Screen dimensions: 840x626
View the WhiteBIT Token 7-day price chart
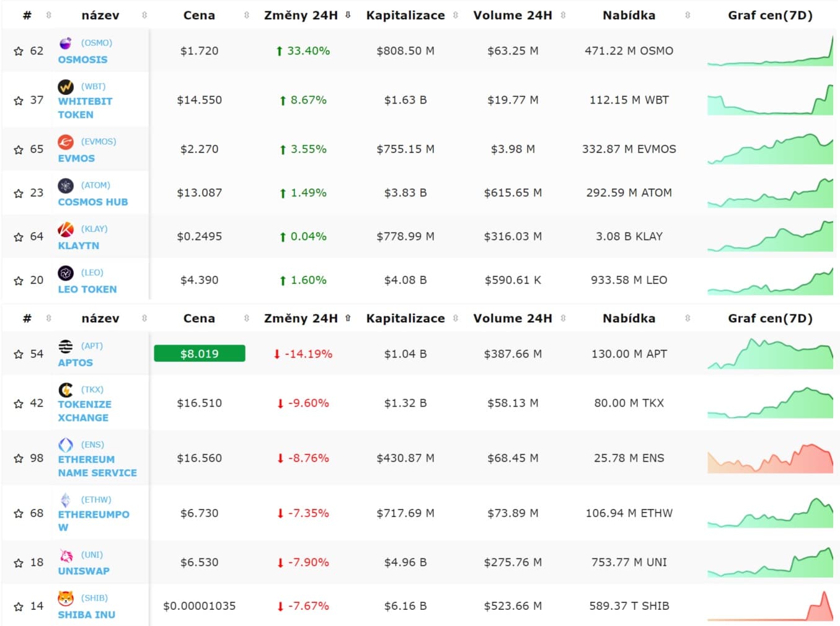point(770,100)
